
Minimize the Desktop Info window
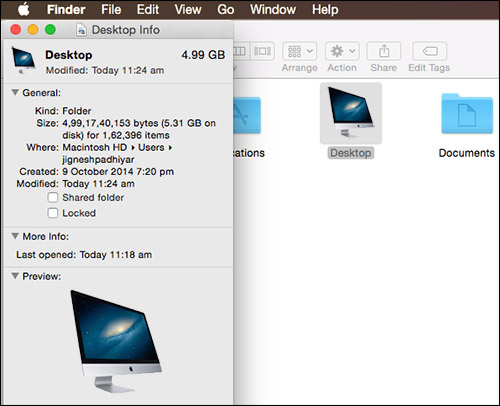point(33,30)
